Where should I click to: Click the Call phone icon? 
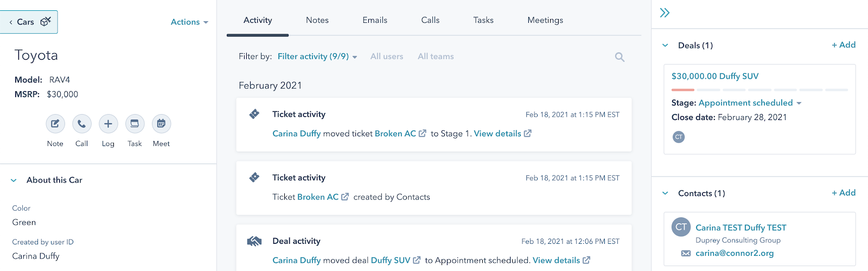point(81,124)
